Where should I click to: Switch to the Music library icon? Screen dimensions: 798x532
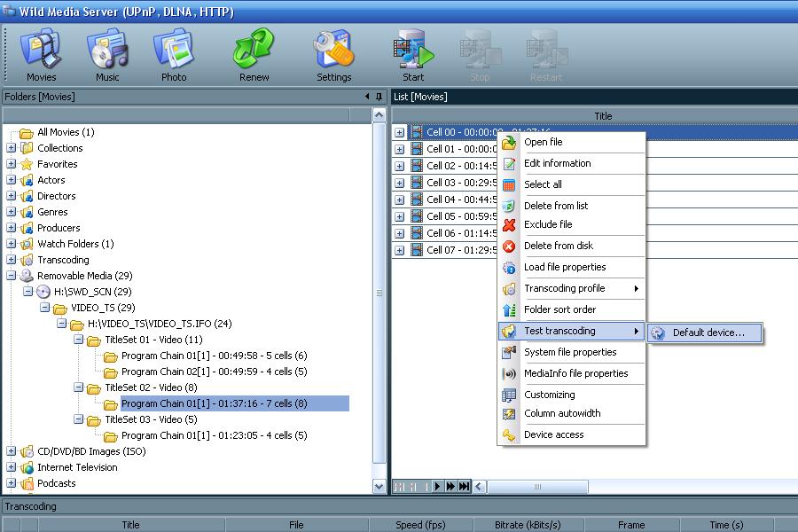(x=107, y=55)
